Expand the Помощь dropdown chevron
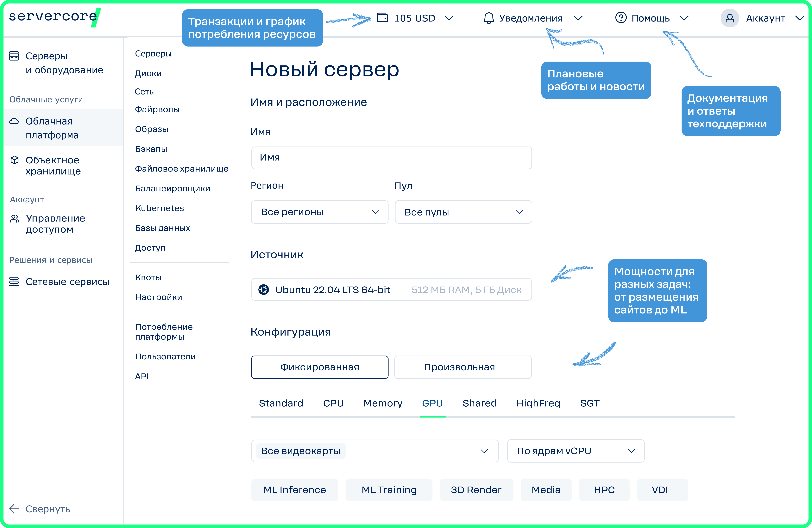The width and height of the screenshot is (812, 528). [684, 18]
